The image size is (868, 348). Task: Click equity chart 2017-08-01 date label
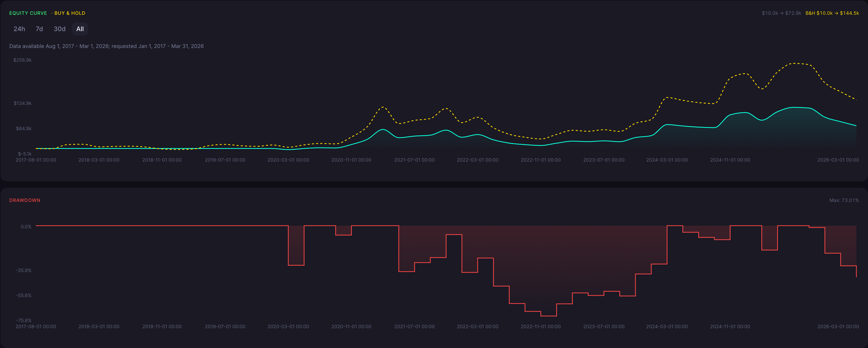coord(36,160)
